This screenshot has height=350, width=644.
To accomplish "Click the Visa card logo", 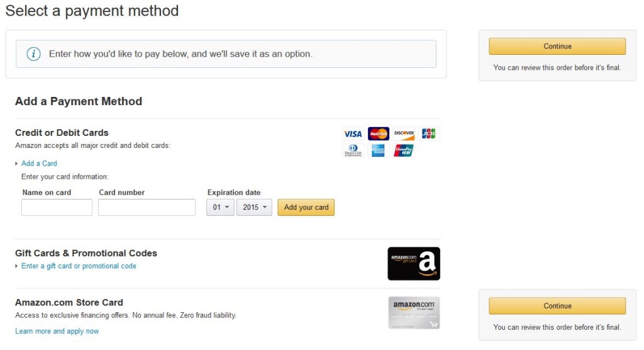I will pos(353,134).
